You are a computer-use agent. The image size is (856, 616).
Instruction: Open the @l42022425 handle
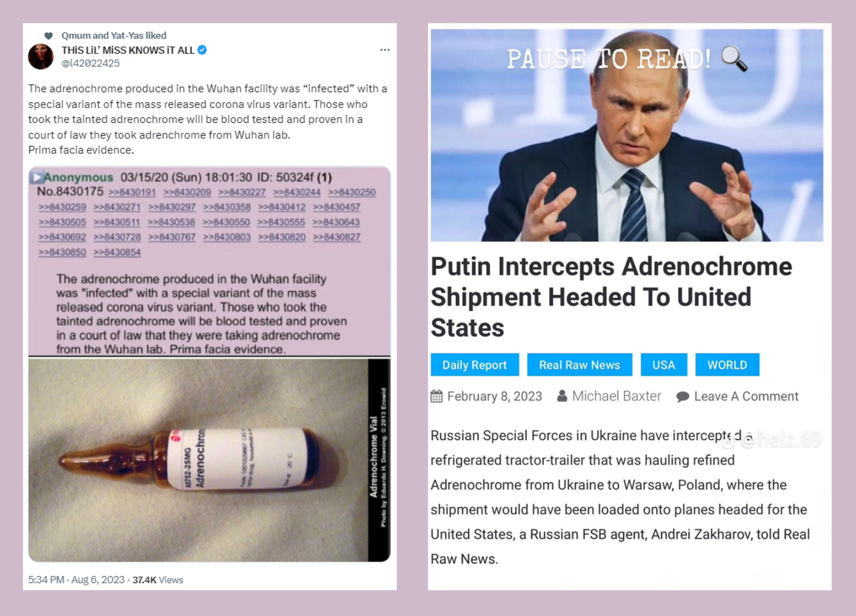coord(91,63)
